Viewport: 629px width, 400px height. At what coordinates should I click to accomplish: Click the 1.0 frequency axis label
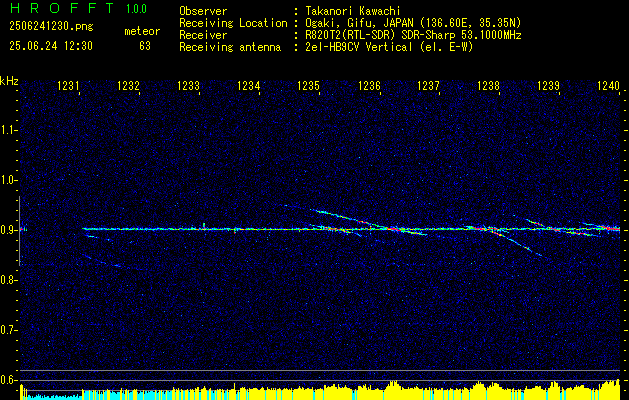[x=8, y=180]
